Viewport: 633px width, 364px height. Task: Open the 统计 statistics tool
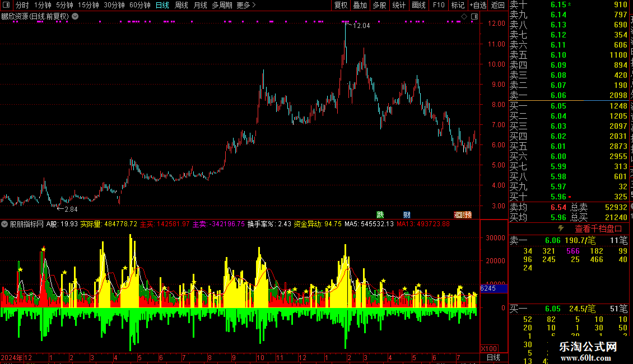[399, 5]
